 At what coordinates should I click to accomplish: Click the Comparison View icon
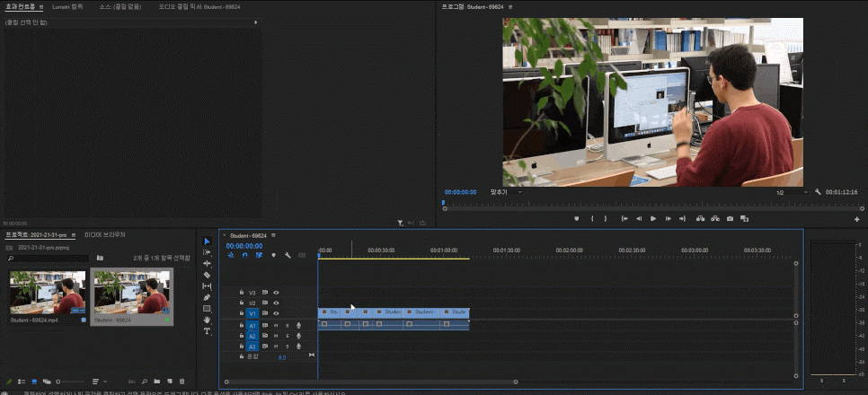coord(744,218)
